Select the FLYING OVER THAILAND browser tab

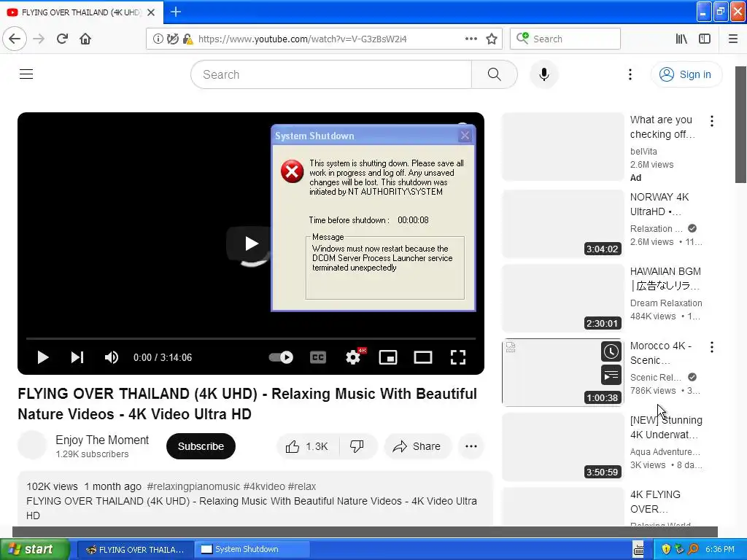(x=82, y=12)
